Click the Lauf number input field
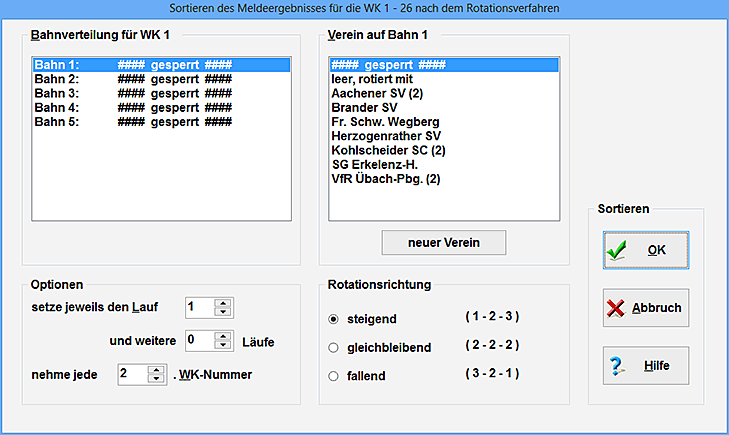729x435 pixels. [x=200, y=307]
